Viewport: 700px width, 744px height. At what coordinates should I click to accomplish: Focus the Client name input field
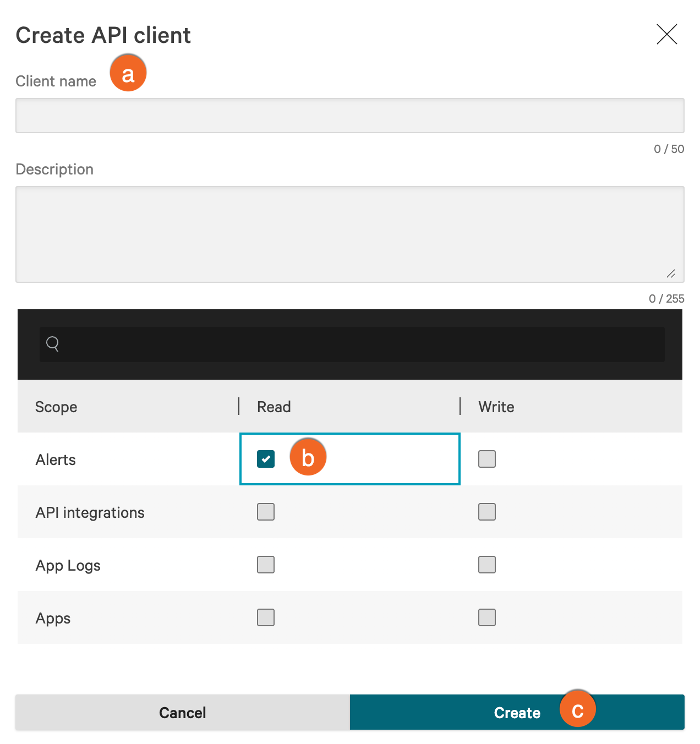coord(350,116)
